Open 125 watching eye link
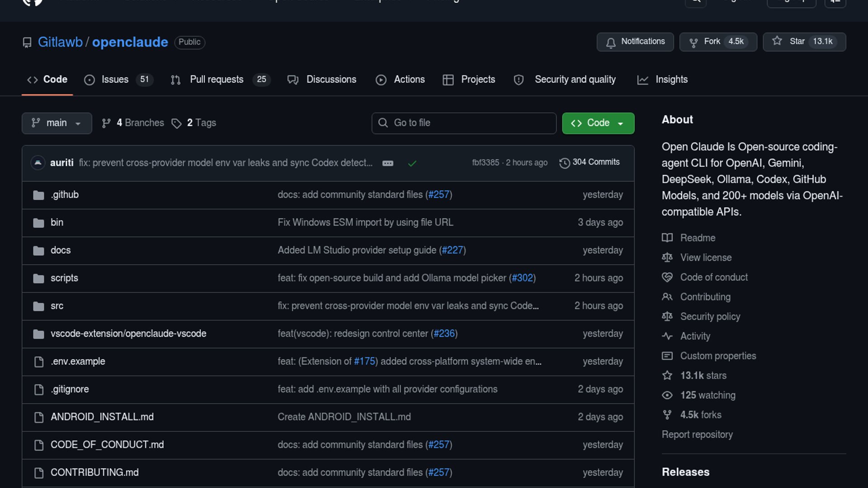 [x=707, y=395]
